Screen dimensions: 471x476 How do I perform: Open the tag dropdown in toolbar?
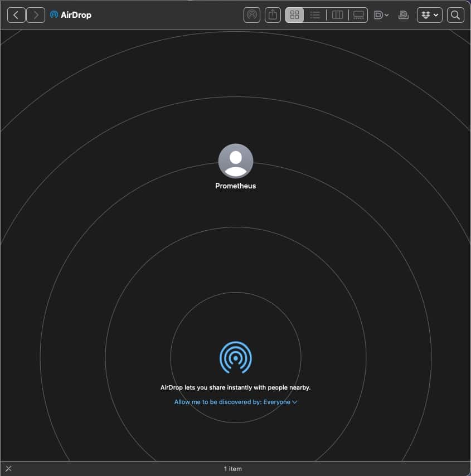pos(381,15)
